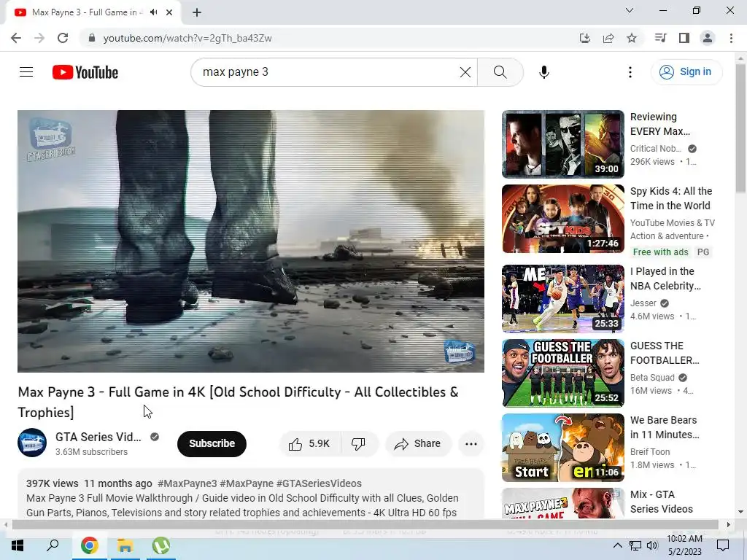Open Reviewing EVERY Max thumbnail
The image size is (747, 560).
tap(562, 144)
